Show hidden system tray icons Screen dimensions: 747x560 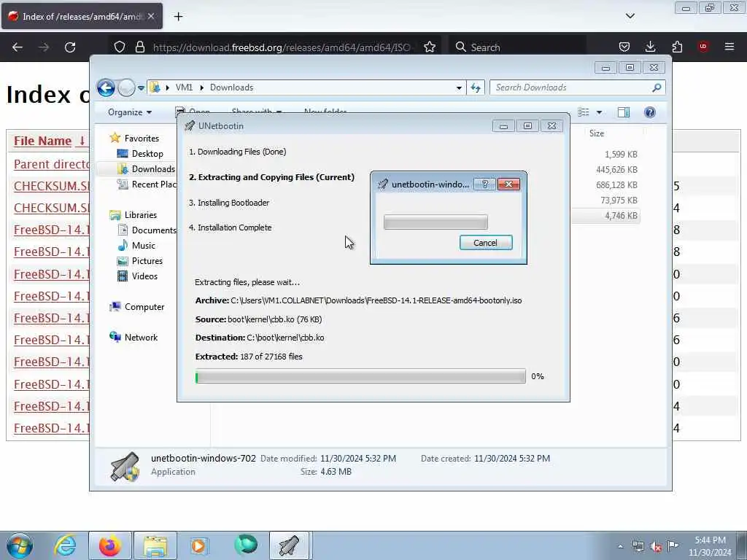tap(620, 547)
